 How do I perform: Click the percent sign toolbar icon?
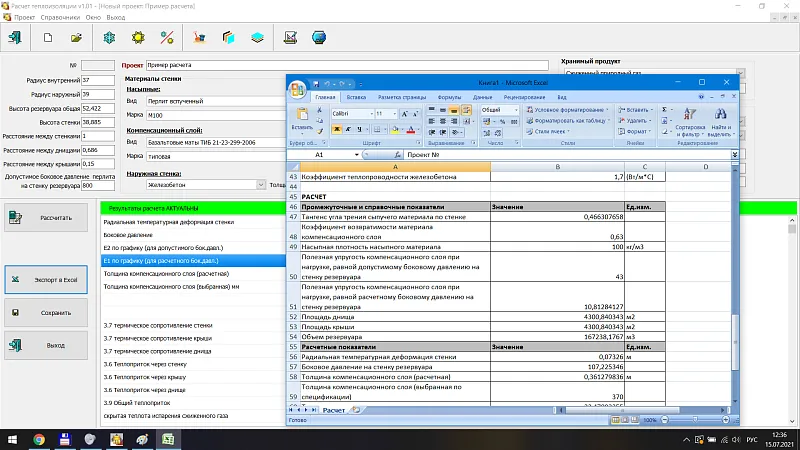click(167, 38)
